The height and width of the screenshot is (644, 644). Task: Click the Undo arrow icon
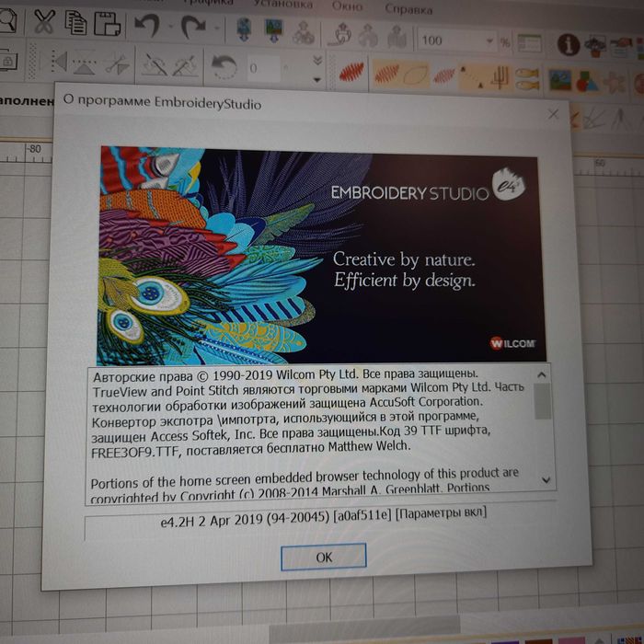point(147,26)
